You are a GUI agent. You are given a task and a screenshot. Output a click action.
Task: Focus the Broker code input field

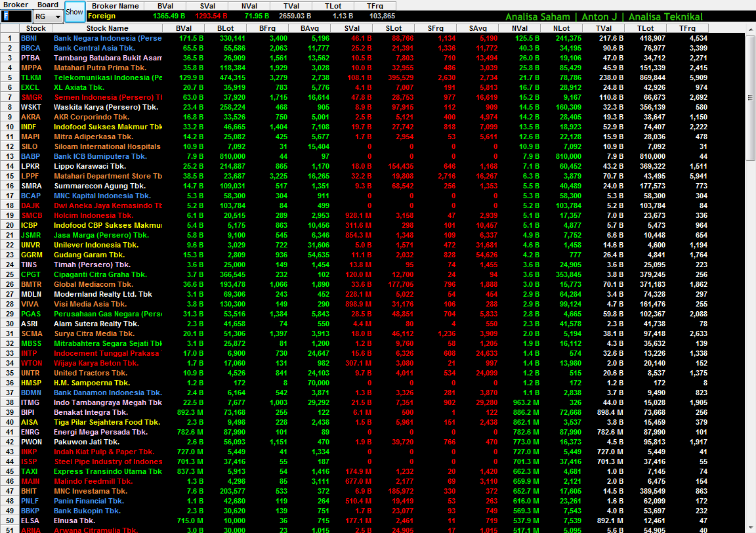pos(16,16)
